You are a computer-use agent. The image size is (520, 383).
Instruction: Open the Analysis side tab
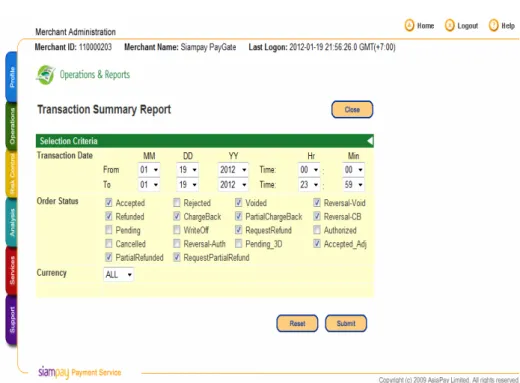click(12, 222)
